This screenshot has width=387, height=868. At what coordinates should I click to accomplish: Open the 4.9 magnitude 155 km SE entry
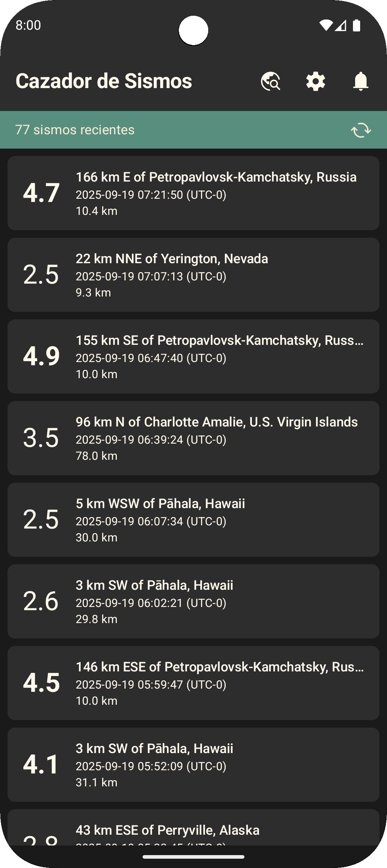(x=193, y=356)
